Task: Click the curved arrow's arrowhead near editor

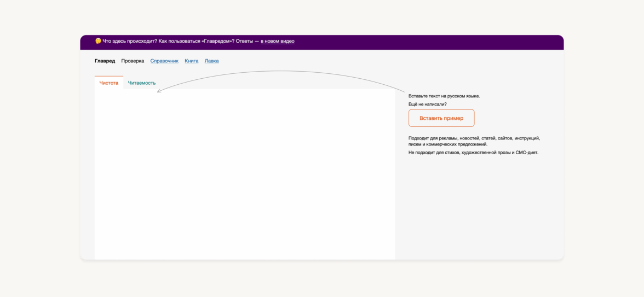Action: (158, 91)
